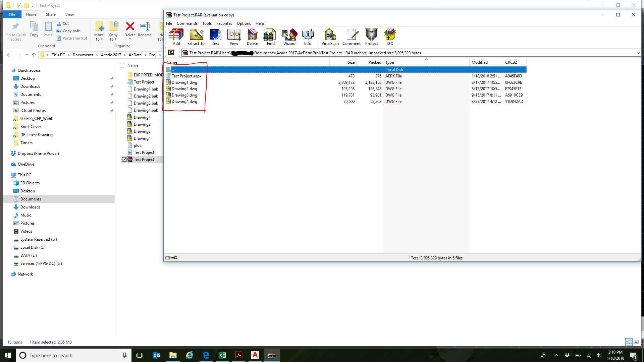Click the Add files to archive icon
The image size is (644, 362).
[x=176, y=37]
